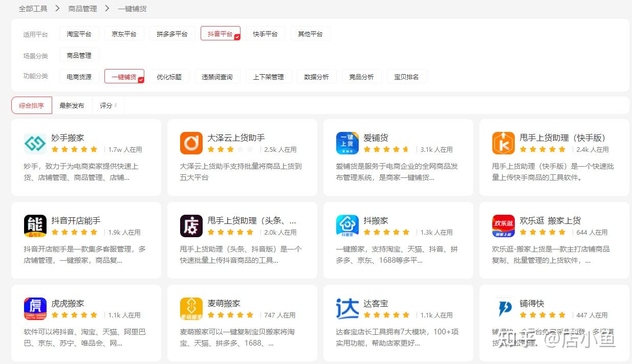This screenshot has height=364, width=632.
Task: Select the 宝贝排名 function filter
Action: pos(406,77)
